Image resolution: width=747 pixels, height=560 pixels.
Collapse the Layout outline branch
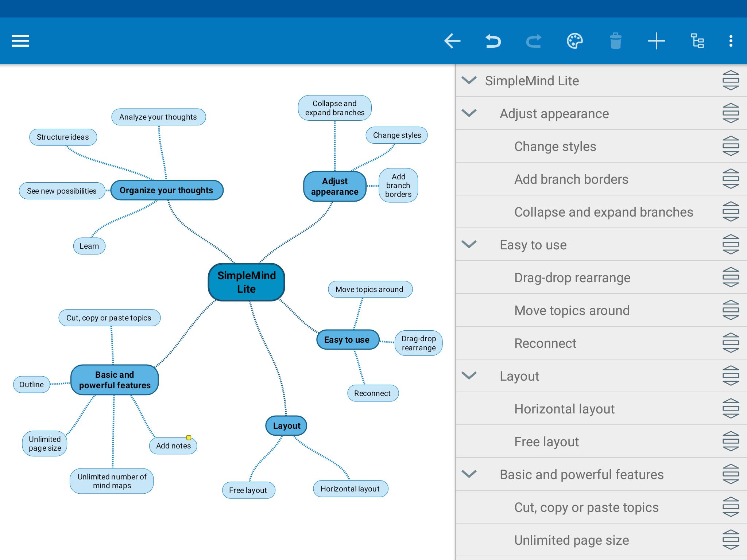point(469,376)
